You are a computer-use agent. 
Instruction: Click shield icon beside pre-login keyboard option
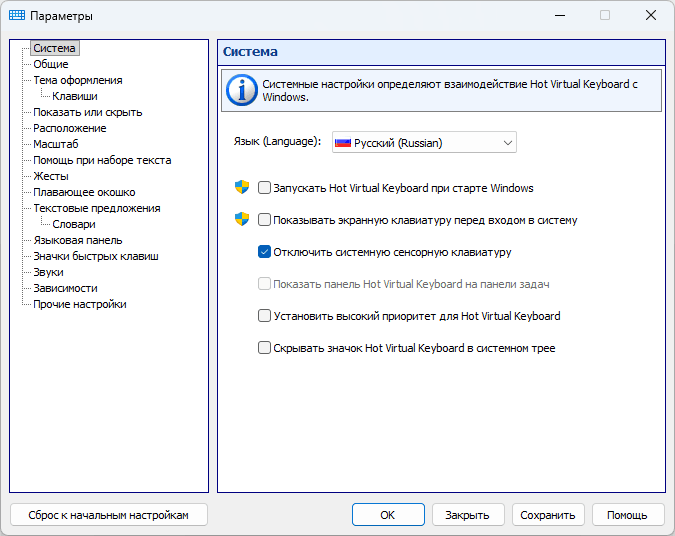click(242, 219)
